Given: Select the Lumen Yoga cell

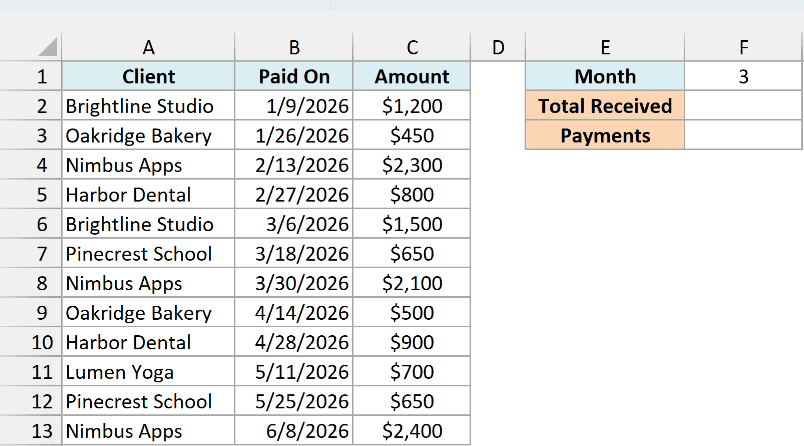Looking at the screenshot, I should (148, 372).
